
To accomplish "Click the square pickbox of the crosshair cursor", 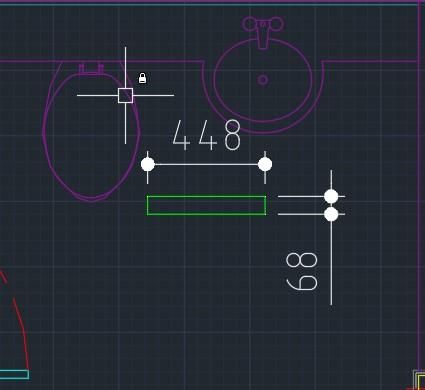I will (x=125, y=96).
